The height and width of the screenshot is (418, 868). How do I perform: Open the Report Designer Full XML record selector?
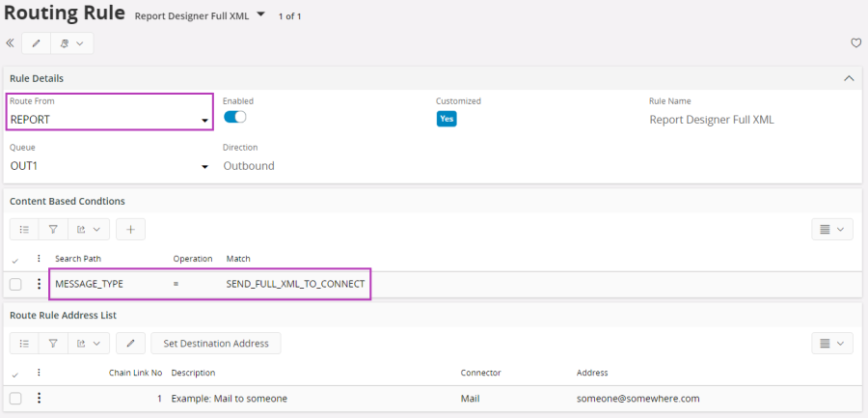click(x=259, y=15)
